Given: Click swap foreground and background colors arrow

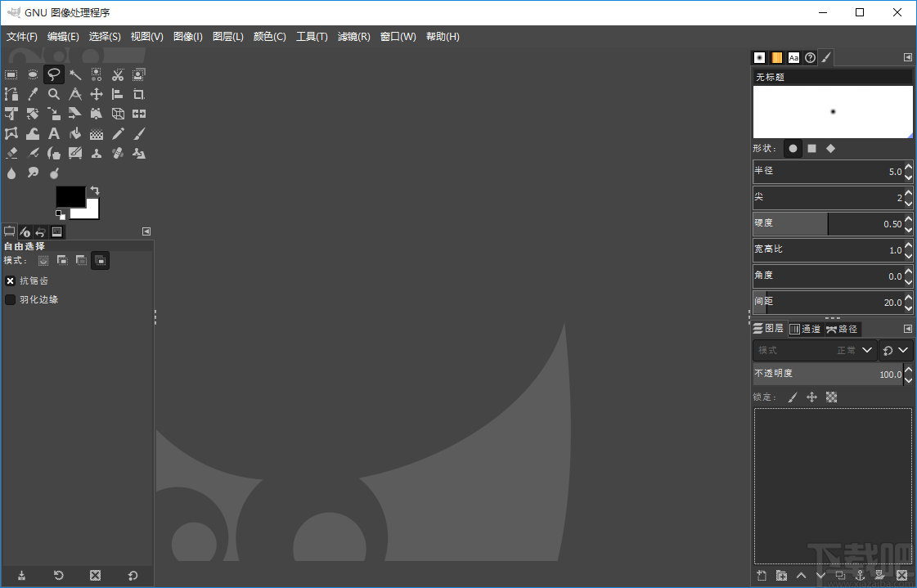Looking at the screenshot, I should pos(95,191).
